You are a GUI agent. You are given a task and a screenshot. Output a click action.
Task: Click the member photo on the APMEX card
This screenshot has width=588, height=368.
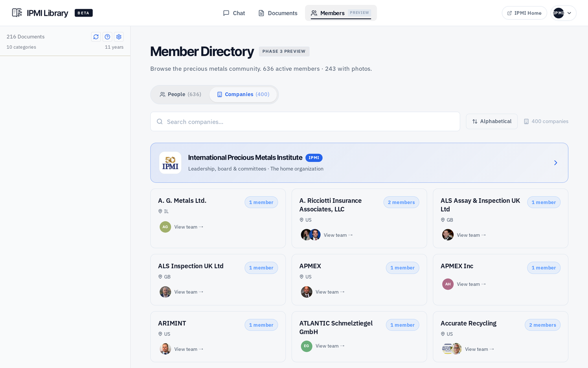pos(306,292)
